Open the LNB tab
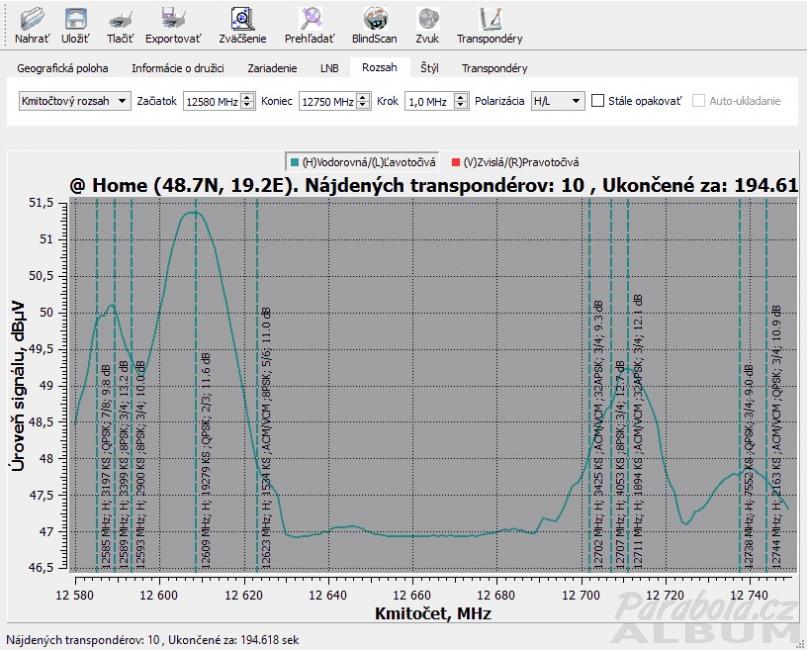807x650 pixels. click(x=329, y=68)
